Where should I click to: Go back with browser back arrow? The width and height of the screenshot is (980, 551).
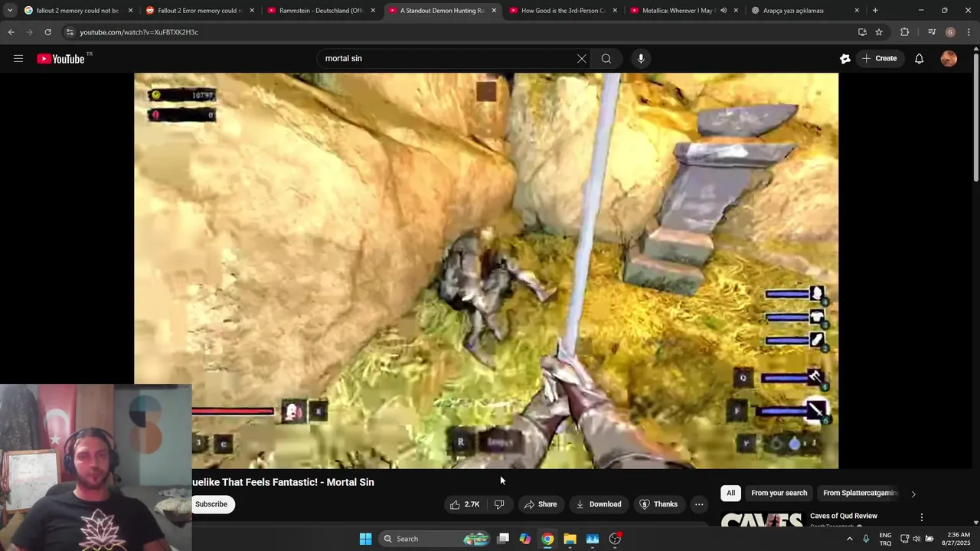(11, 32)
